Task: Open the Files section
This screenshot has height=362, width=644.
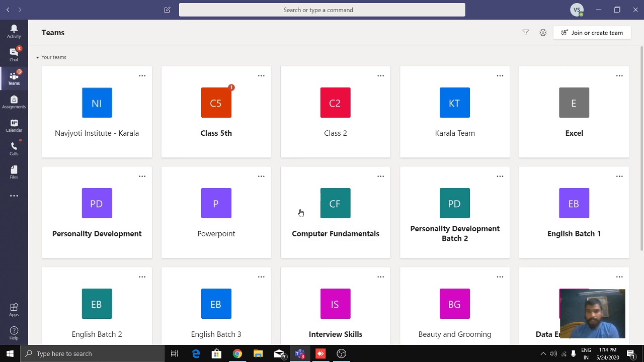Action: (14, 172)
